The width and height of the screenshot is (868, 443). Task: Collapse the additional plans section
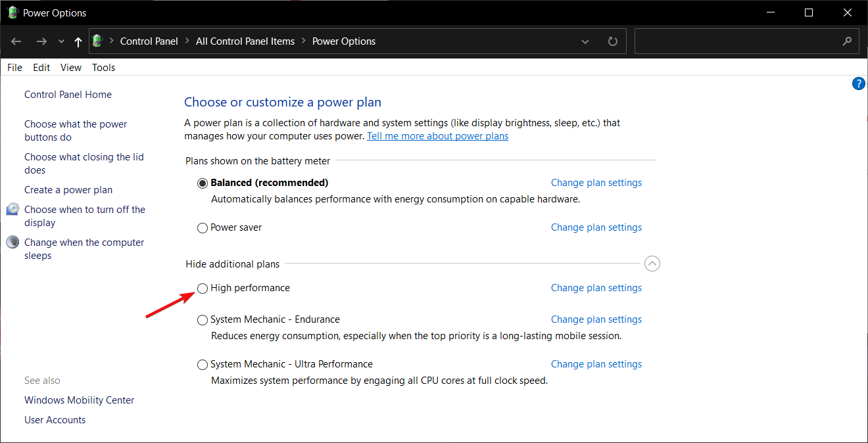click(x=652, y=264)
